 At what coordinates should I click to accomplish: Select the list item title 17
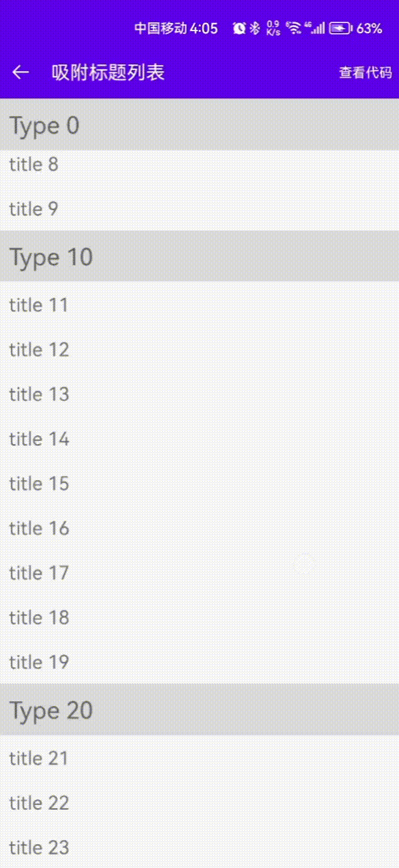pyautogui.click(x=39, y=572)
